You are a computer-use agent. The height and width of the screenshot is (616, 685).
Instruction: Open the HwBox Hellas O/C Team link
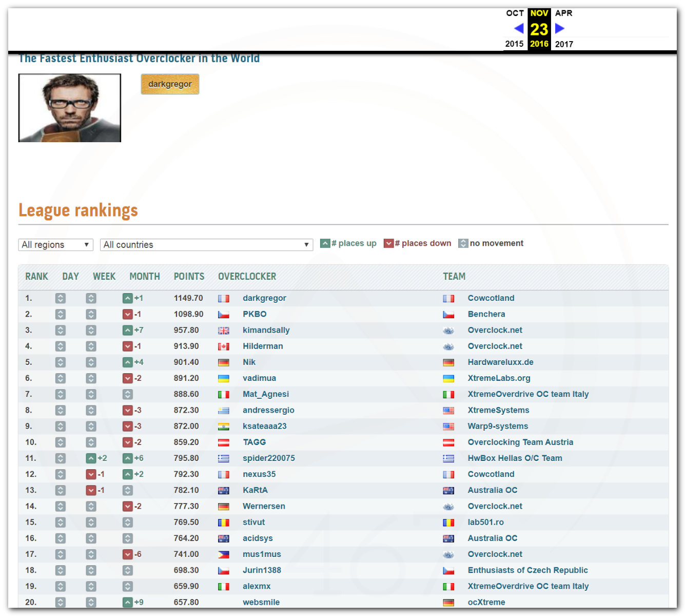[x=515, y=458]
